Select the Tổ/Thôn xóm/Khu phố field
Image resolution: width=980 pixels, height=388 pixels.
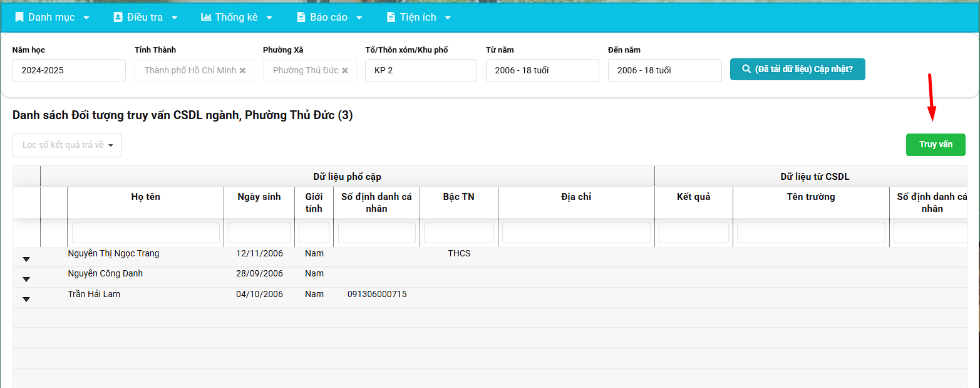point(421,70)
